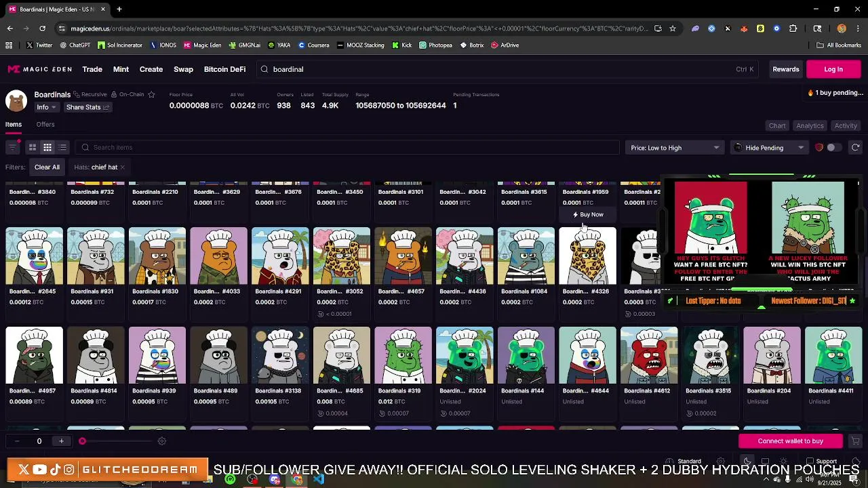Image resolution: width=868 pixels, height=488 pixels.
Task: Open Boardinals #2645 thumbnail
Action: tap(34, 256)
